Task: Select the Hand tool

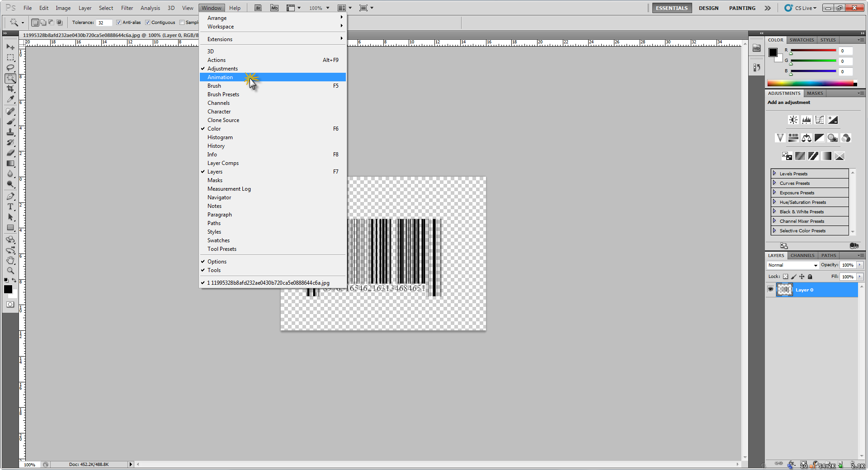Action: click(x=10, y=260)
